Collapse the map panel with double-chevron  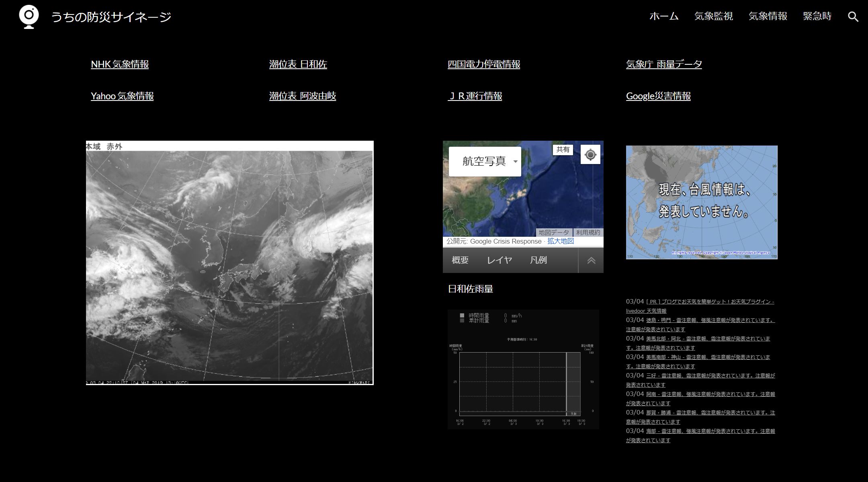tap(591, 260)
